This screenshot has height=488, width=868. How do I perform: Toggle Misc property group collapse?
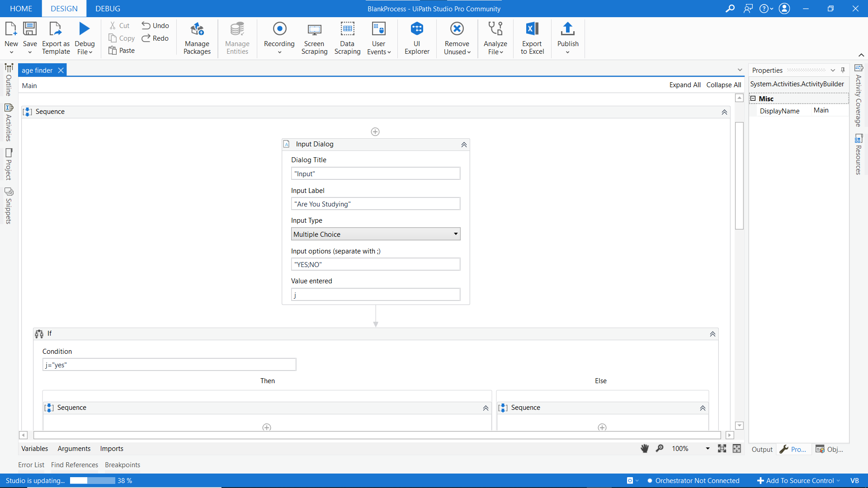pos(753,99)
